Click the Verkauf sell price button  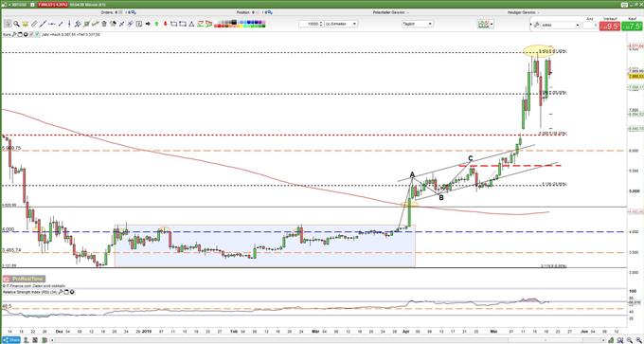tap(610, 27)
